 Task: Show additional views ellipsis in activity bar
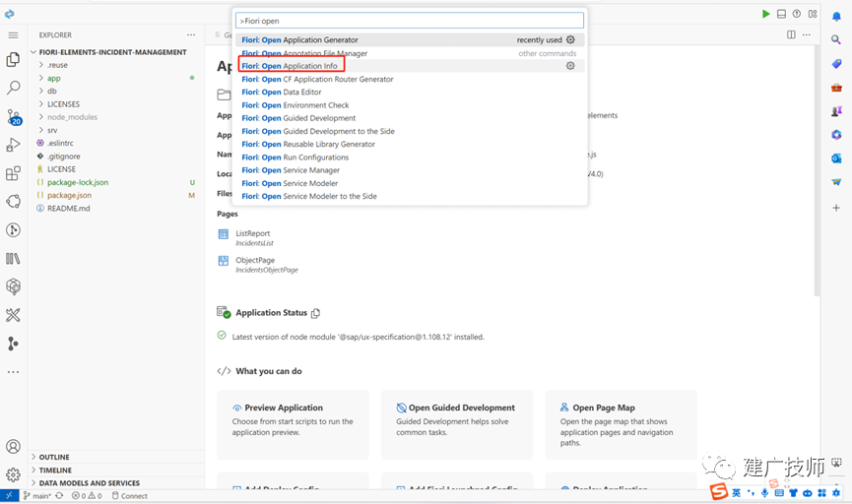tap(13, 372)
